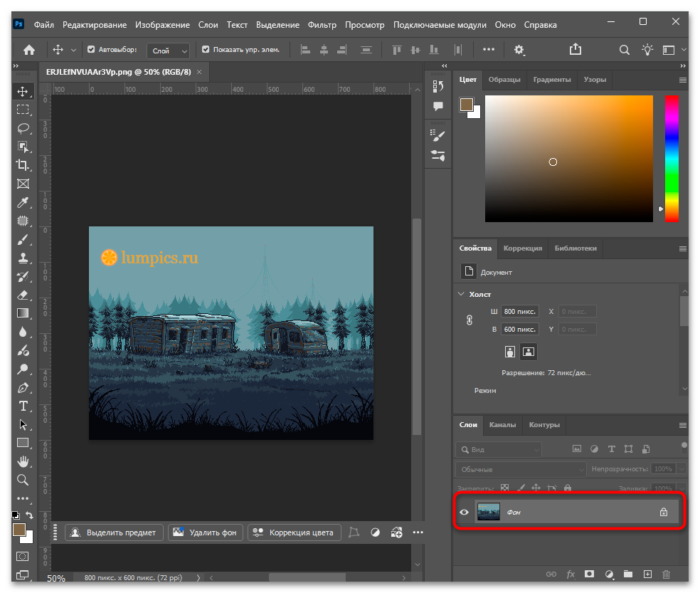Viewport: 700px width, 593px height.
Task: Collapse the Холст section
Action: (461, 294)
